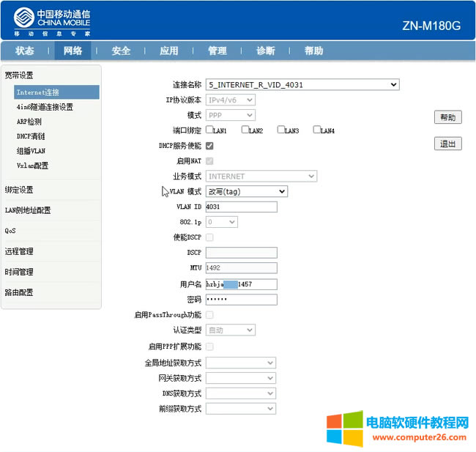The height and width of the screenshot is (452, 476).
Task: Open 远程管理 section
Action: (x=19, y=251)
